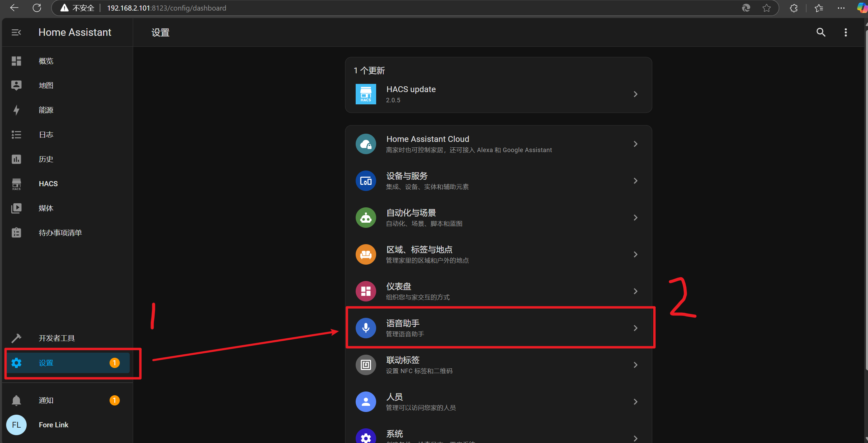Click the search magnifier icon in the header

[821, 32]
